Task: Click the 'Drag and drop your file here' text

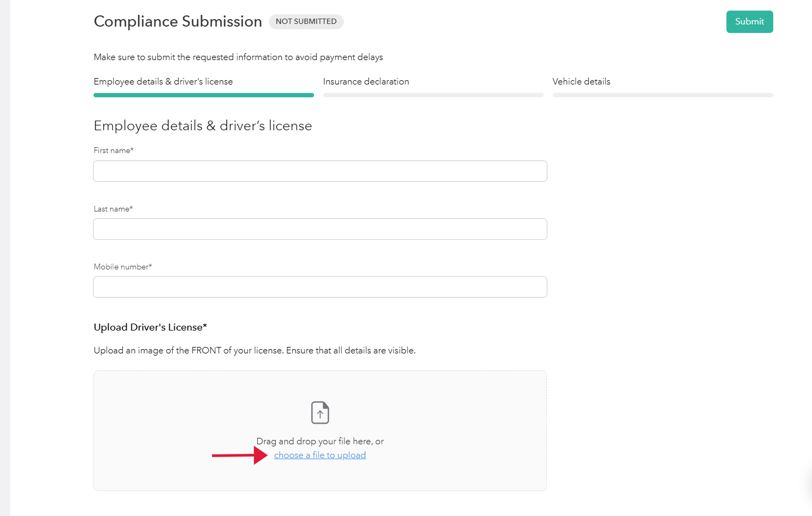Action: (320, 441)
